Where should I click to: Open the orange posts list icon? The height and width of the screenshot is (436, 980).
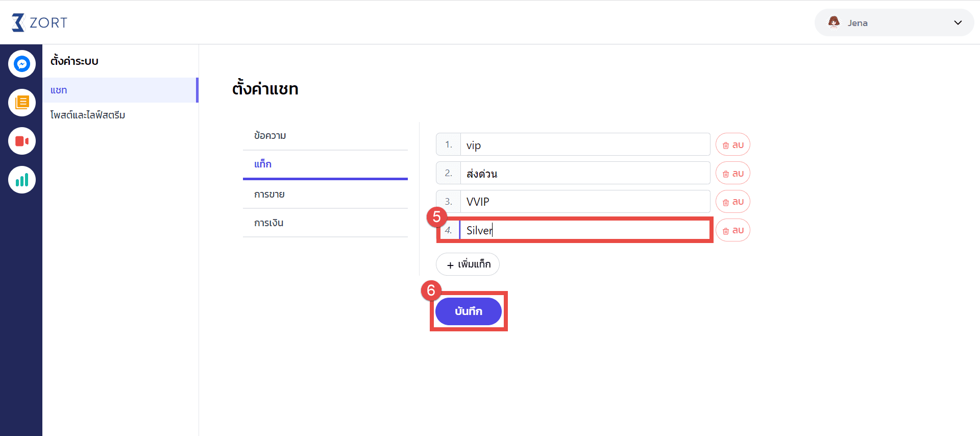22,103
